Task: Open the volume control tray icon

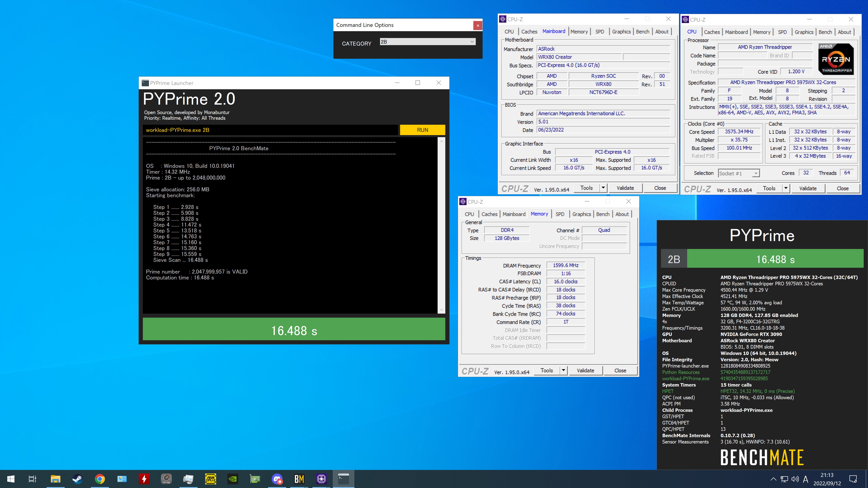Action: pos(795,479)
